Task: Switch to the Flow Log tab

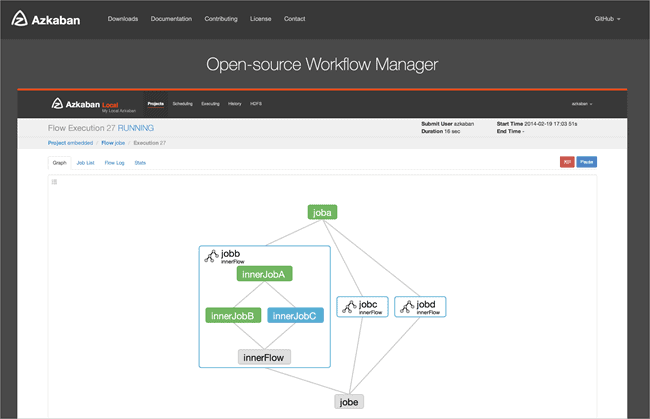Action: (x=114, y=163)
